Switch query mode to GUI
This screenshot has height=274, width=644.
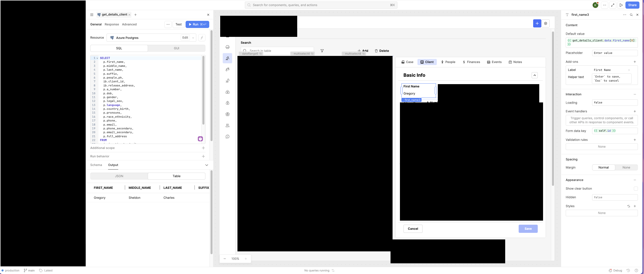click(176, 48)
